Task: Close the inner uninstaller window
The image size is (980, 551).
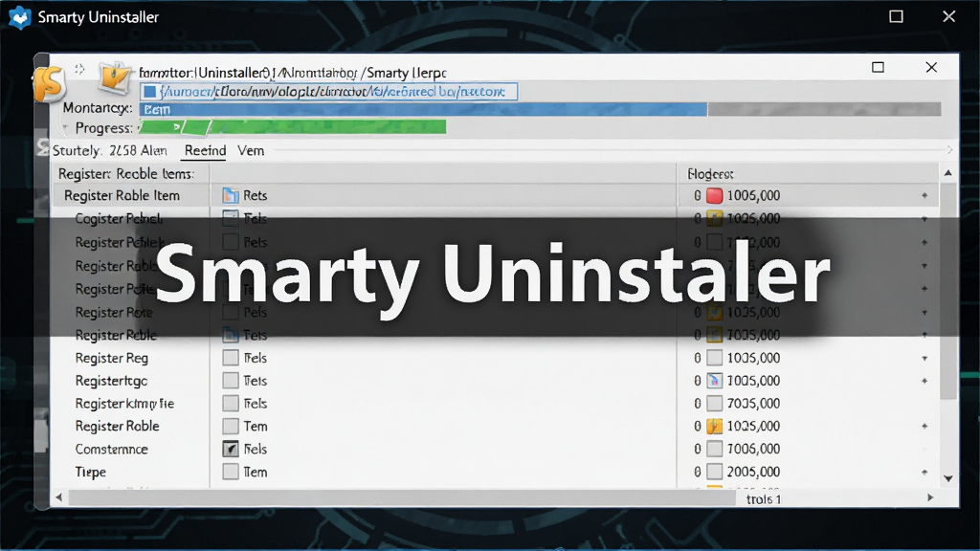Action: pos(931,67)
